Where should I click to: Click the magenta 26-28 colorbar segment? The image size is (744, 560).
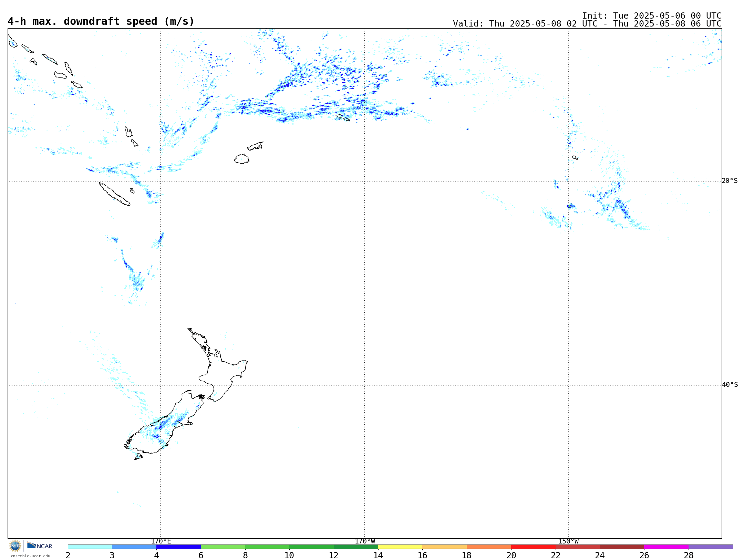[666, 547]
